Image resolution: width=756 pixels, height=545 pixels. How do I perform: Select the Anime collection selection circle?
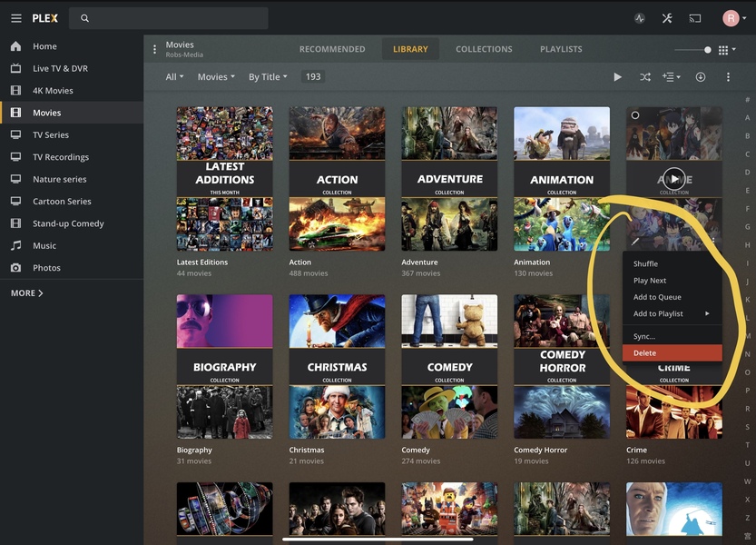[635, 115]
